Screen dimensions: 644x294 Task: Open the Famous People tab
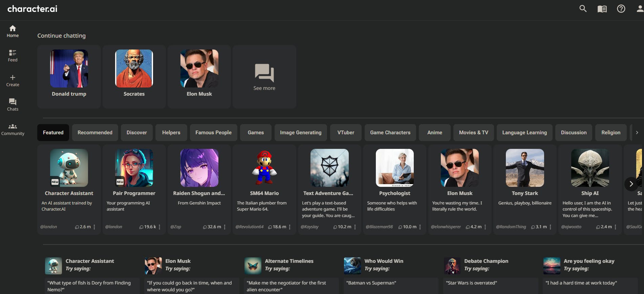coord(214,133)
